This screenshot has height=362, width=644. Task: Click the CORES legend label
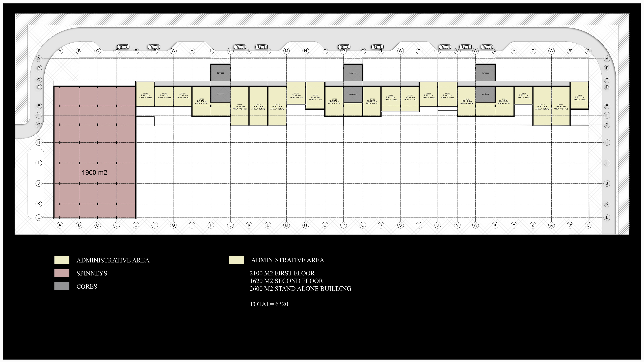[x=87, y=287]
